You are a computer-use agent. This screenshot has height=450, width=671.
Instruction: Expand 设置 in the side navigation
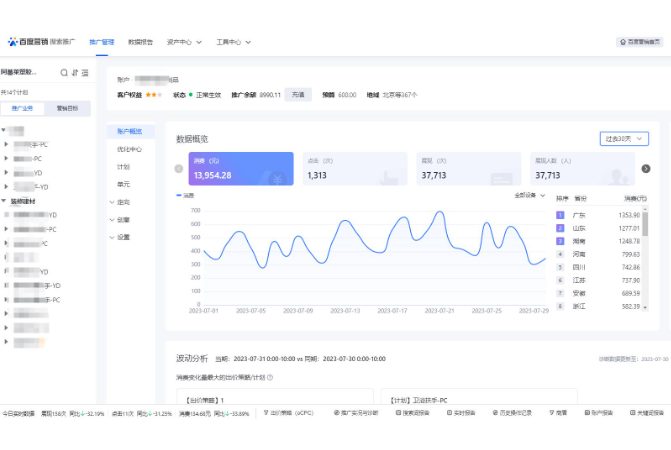coord(120,237)
